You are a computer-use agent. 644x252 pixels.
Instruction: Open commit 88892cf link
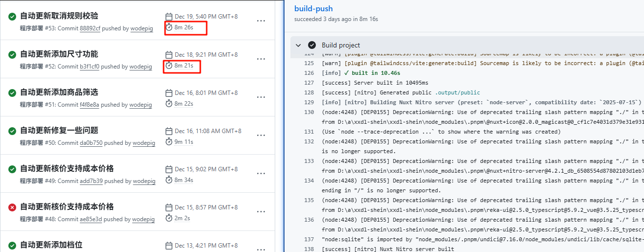pyautogui.click(x=90, y=28)
